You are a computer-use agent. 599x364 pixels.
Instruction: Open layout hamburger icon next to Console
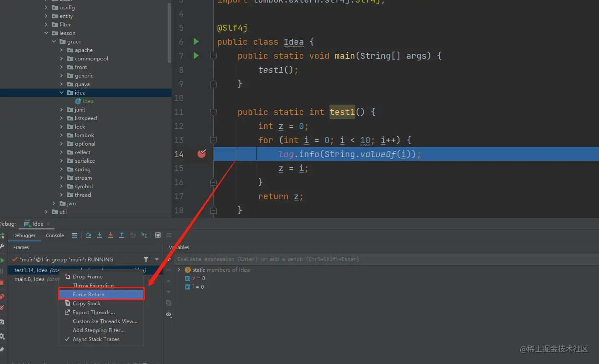pos(75,235)
